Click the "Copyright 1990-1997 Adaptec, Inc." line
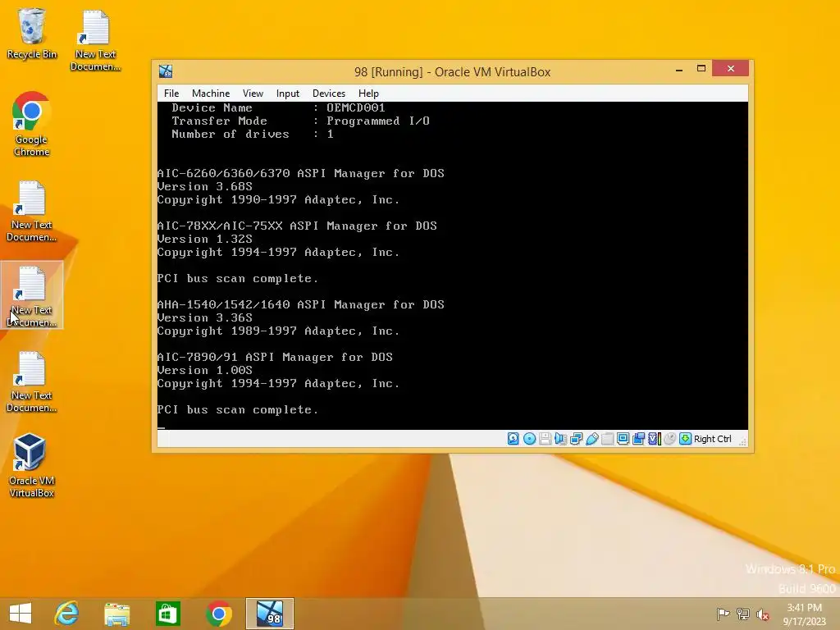 (279, 200)
